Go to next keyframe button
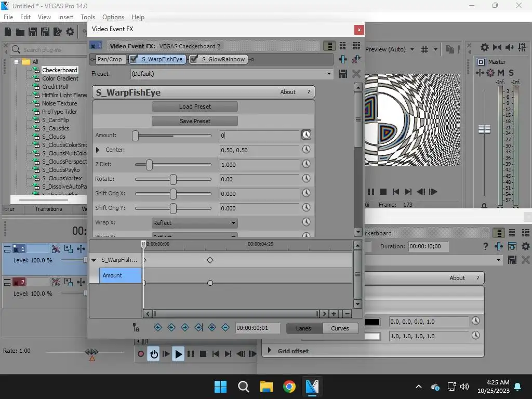This screenshot has width=532, height=399. pyautogui.click(x=185, y=327)
